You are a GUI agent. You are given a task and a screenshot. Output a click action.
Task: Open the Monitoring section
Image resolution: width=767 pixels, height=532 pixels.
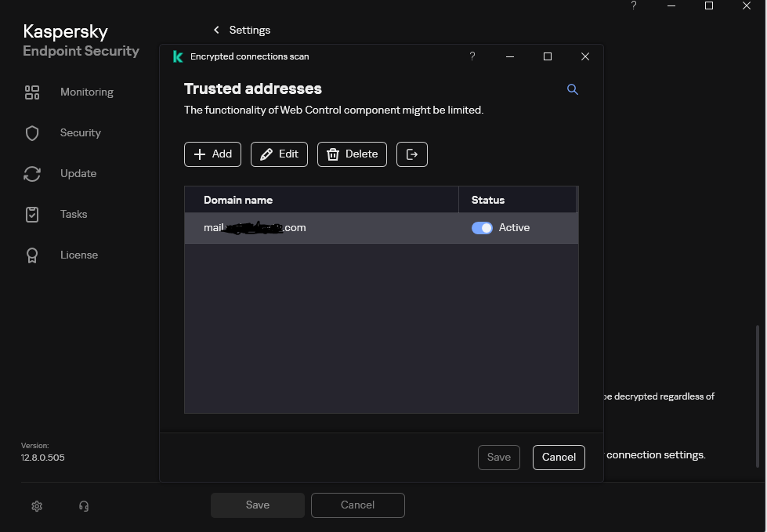[87, 92]
